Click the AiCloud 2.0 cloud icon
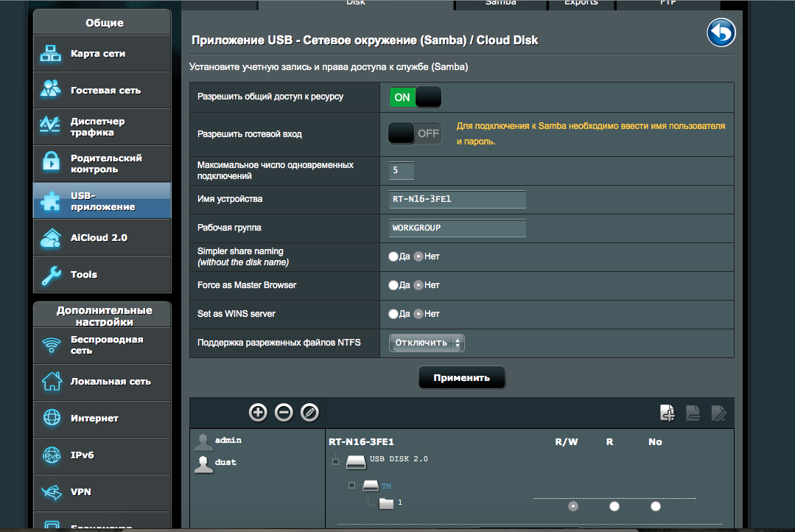 (51, 238)
